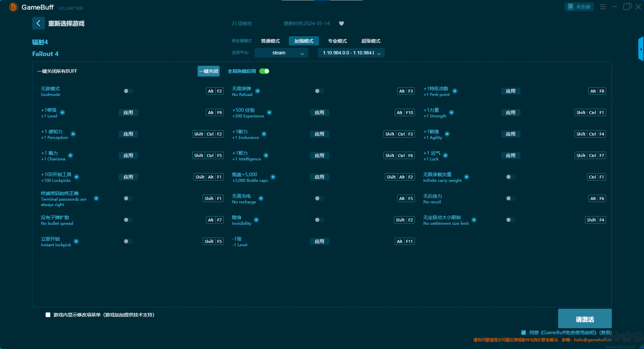This screenshot has height=349, width=644.
Task: Toggle the global hotkey enable switch
Action: tap(264, 71)
